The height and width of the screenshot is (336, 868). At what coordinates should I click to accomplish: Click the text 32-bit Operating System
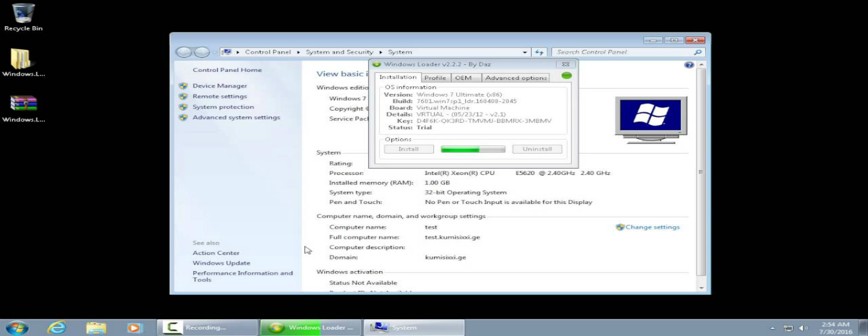pos(465,192)
